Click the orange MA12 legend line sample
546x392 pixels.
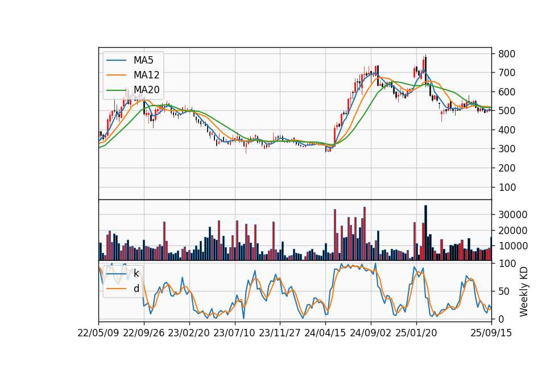pyautogui.click(x=116, y=75)
